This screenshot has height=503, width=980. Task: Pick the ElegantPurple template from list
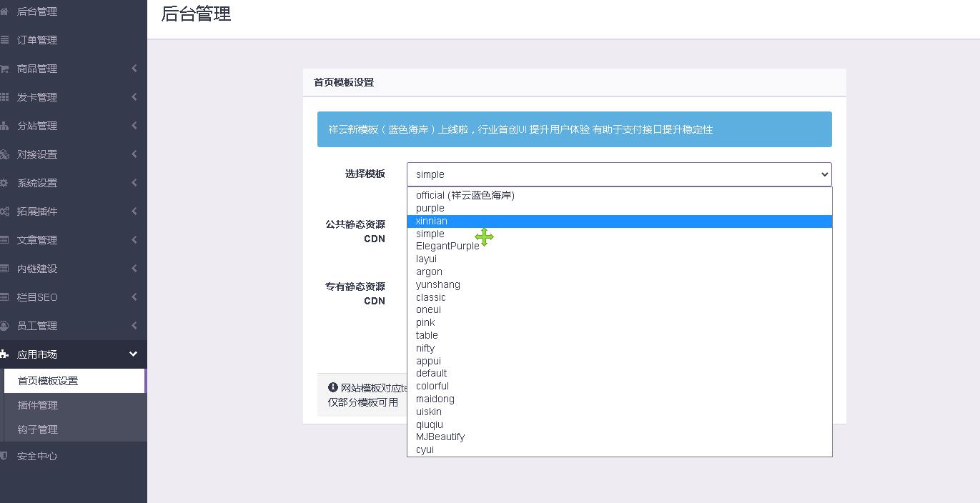(447, 246)
